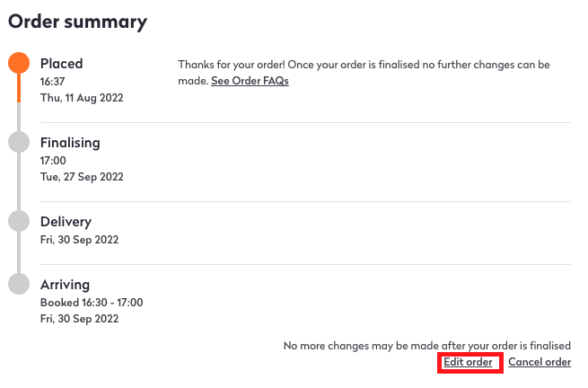Click the Edit order link

(468, 362)
